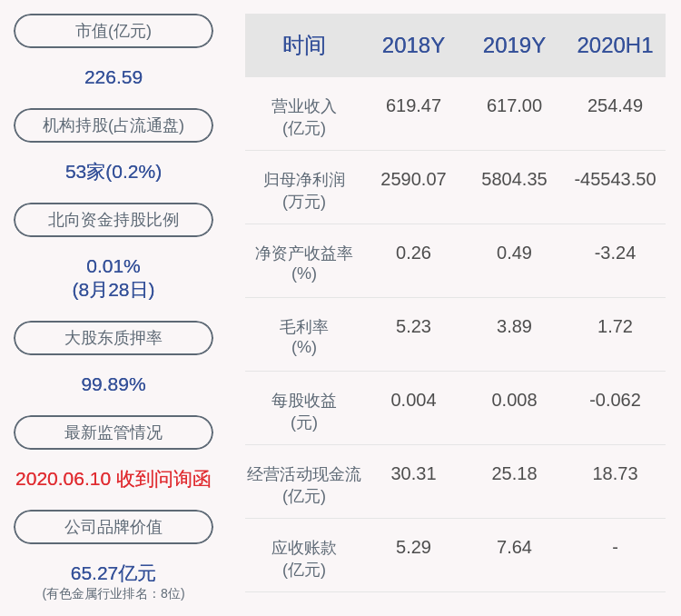
Task: Click the 公司品牌价值 pill label
Action: (113, 527)
